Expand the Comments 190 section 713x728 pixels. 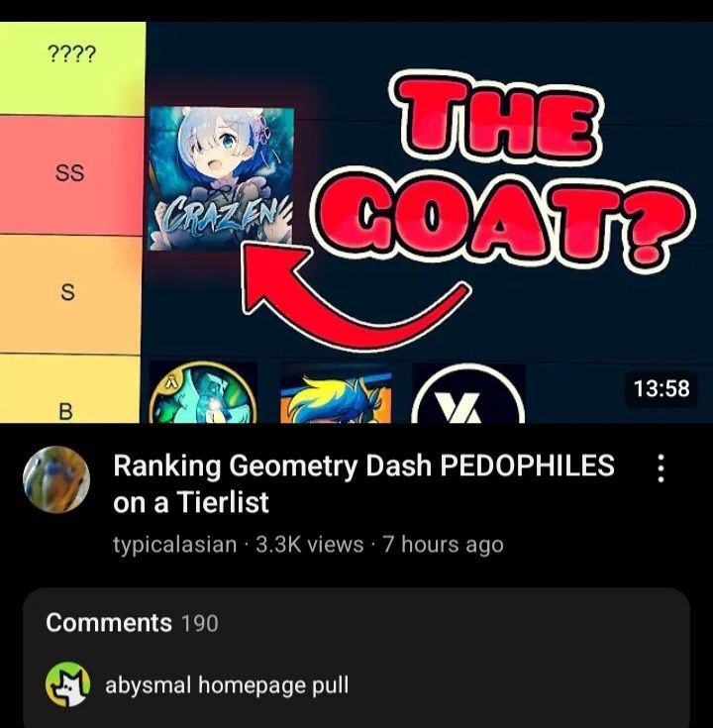356,623
